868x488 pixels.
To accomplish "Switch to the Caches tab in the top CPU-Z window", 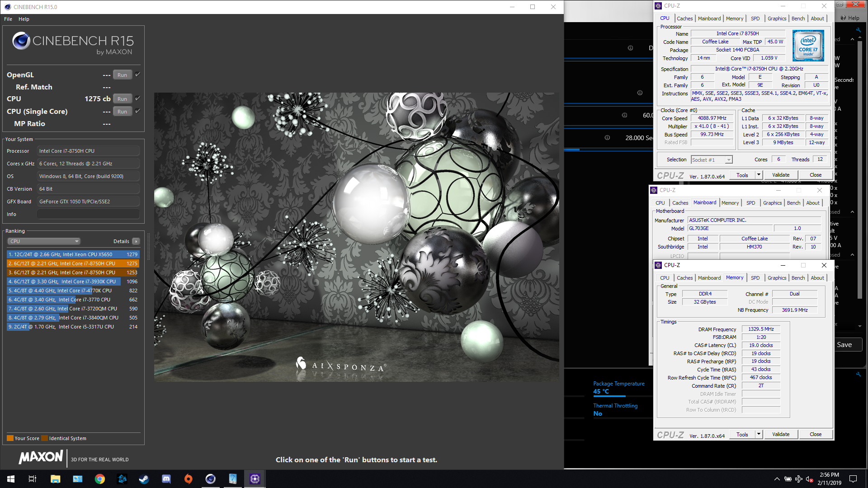I will coord(684,19).
